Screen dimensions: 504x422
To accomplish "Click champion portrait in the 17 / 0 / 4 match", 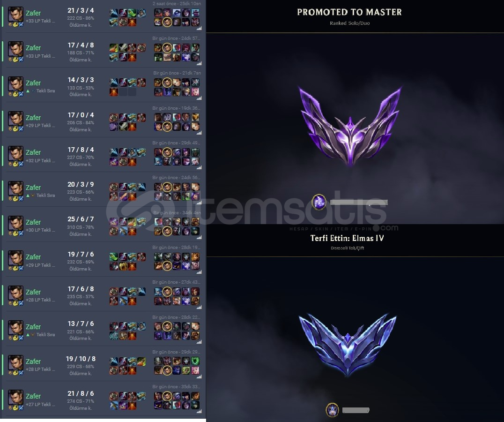I will [x=15, y=119].
